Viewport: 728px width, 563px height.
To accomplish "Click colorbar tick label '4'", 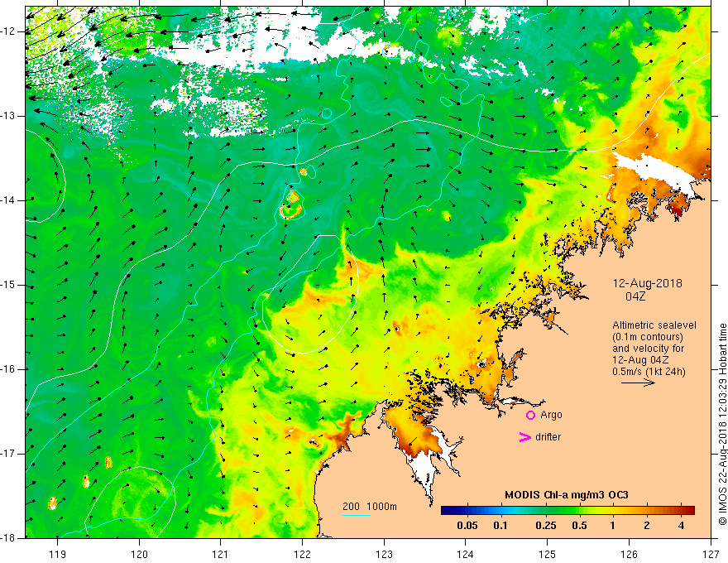I will click(681, 526).
